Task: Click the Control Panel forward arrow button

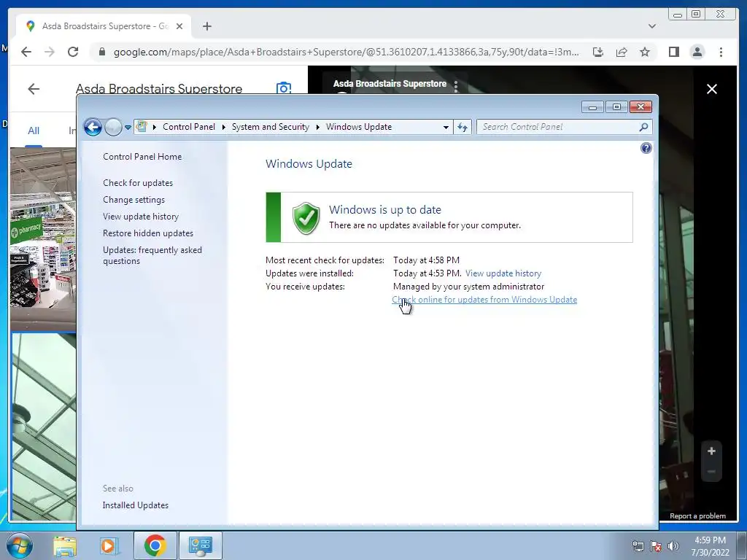Action: click(x=113, y=127)
